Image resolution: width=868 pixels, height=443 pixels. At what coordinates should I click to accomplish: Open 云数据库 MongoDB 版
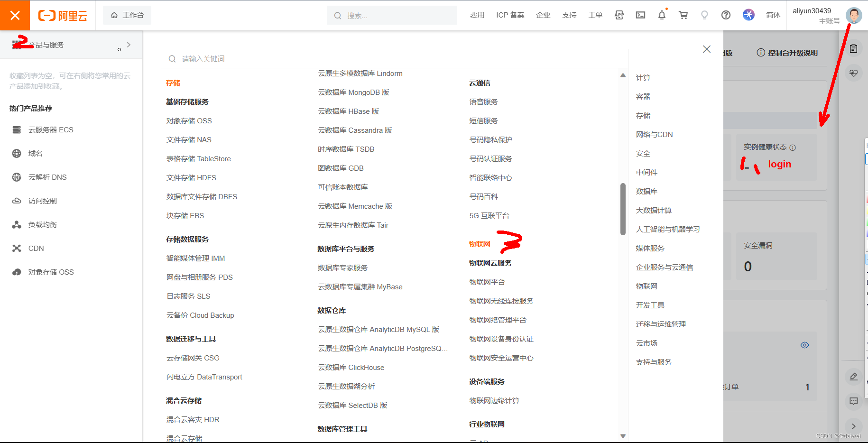(x=353, y=92)
